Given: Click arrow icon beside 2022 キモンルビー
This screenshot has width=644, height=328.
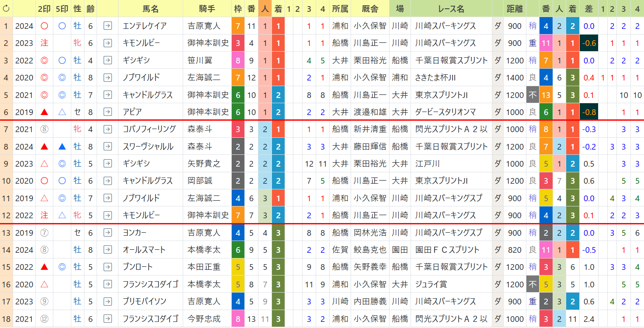Looking at the screenshot, I should click(107, 215).
